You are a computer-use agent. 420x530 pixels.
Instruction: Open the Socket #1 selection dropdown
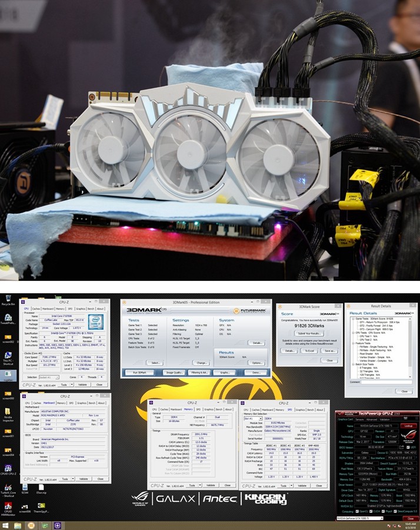[x=49, y=377]
